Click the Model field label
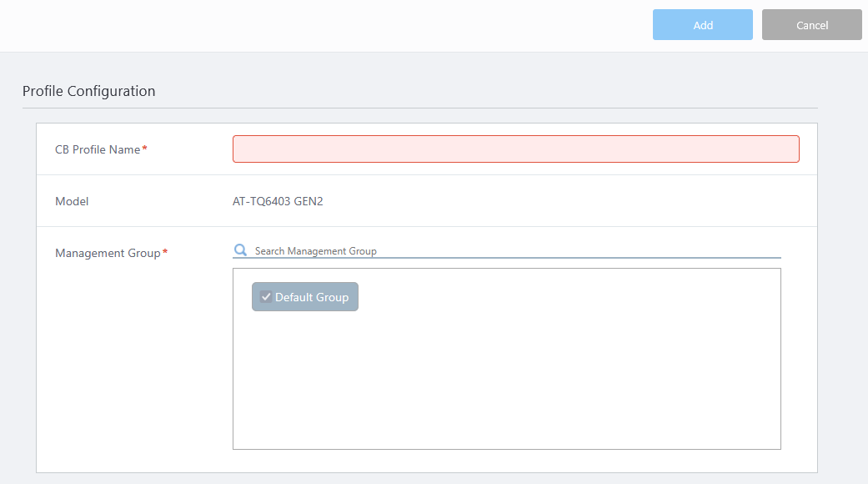 [72, 201]
